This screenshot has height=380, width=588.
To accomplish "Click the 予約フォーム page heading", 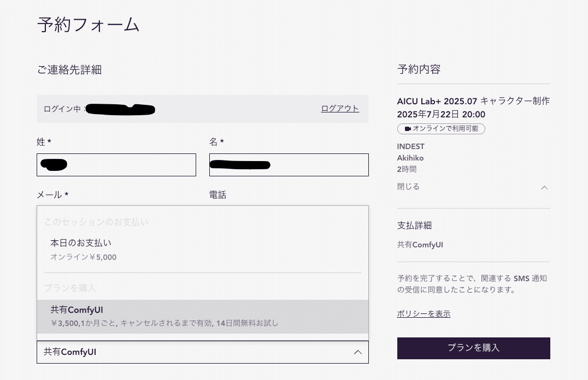I will pos(88,25).
